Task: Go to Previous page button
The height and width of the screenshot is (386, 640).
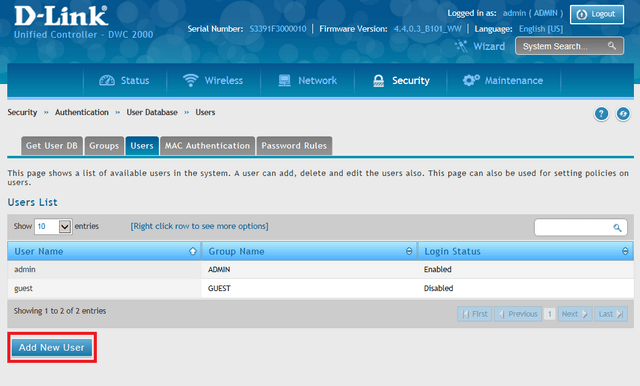Action: [x=518, y=314]
